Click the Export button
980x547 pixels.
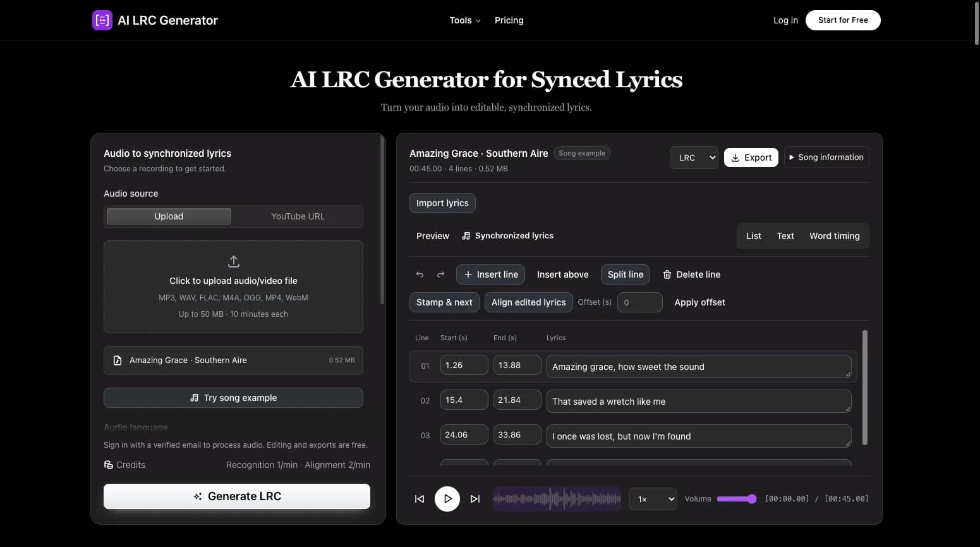(751, 157)
